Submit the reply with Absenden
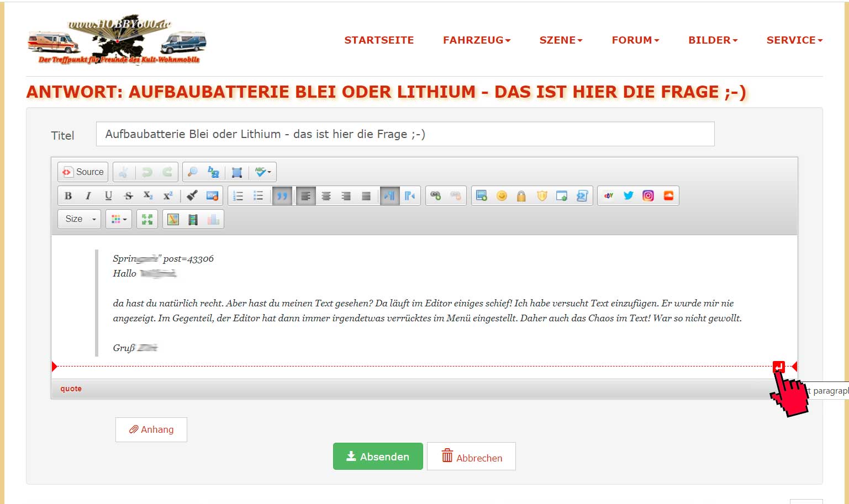This screenshot has width=849, height=504. tap(378, 457)
